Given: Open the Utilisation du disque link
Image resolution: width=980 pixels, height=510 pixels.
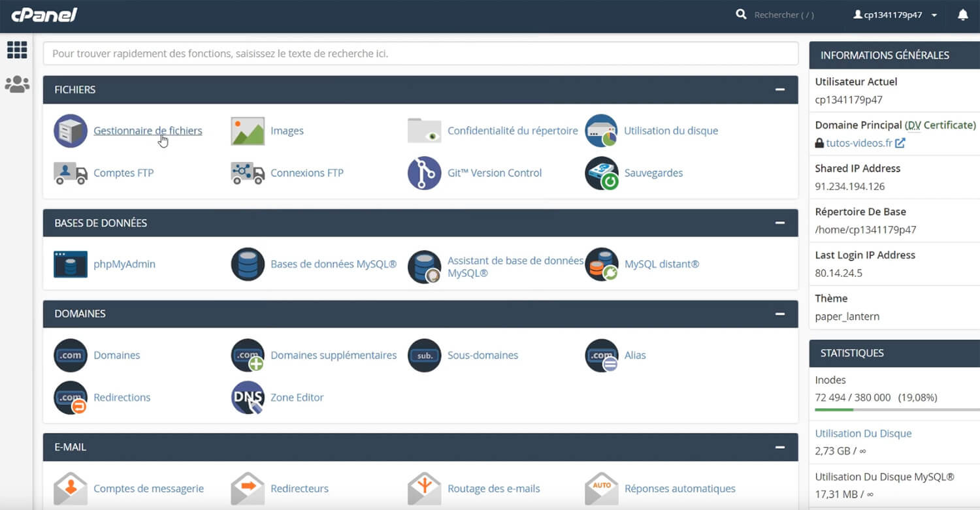Looking at the screenshot, I should (671, 131).
